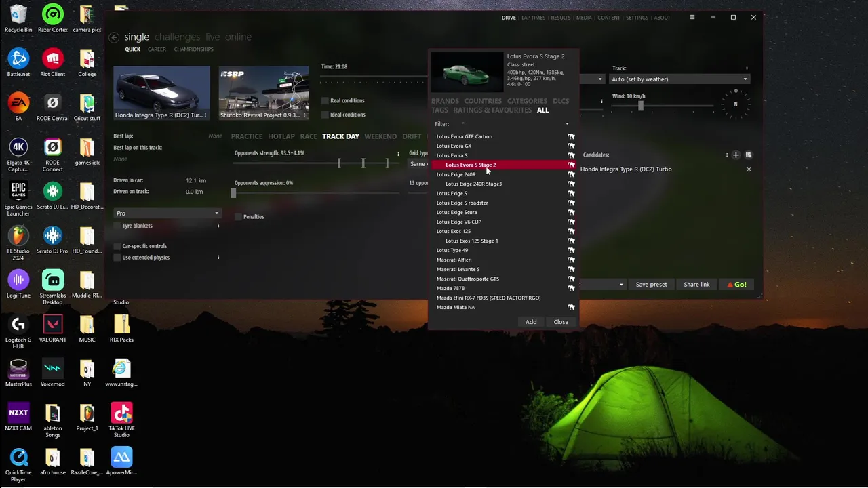
Task: Open Razer Cortex desktop icon
Action: pos(53,18)
